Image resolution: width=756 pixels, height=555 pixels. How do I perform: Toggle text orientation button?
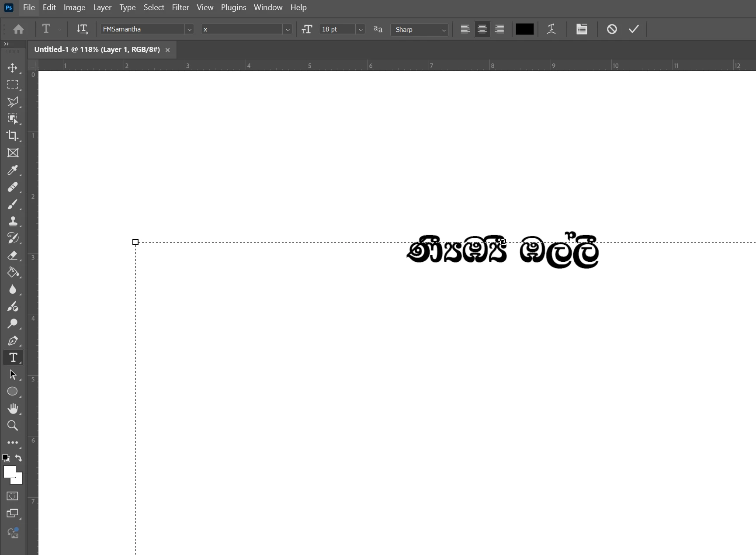pos(82,29)
